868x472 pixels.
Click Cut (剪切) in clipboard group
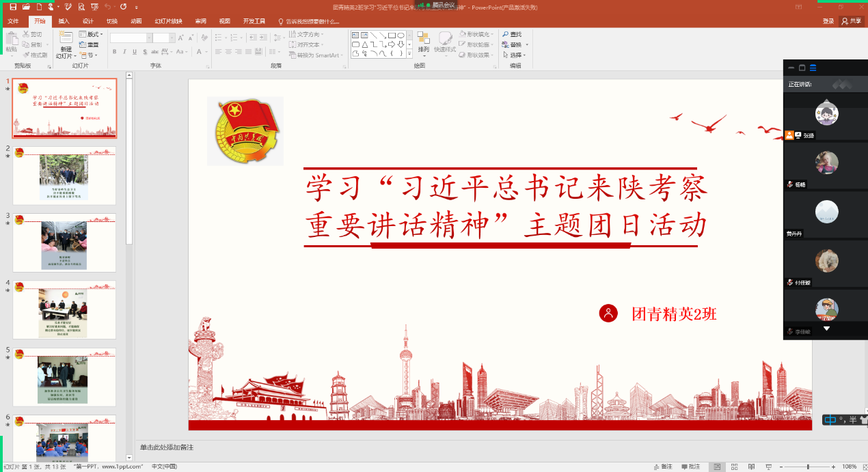coord(32,33)
